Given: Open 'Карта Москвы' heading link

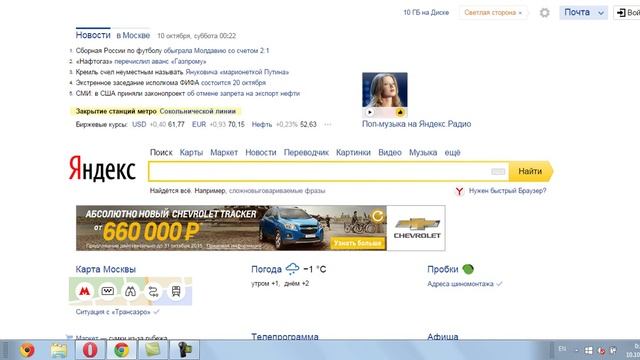Looking at the screenshot, I should [x=105, y=269].
